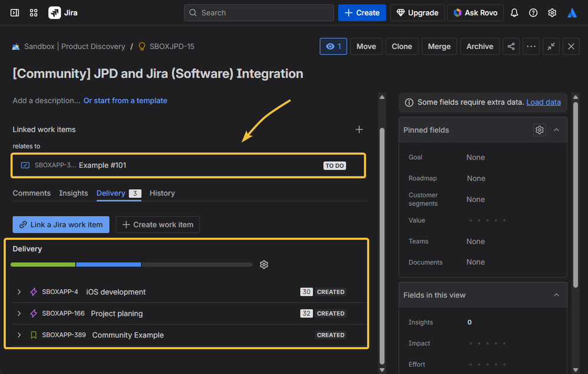
Task: Click Link a Jira work item button
Action: click(61, 224)
